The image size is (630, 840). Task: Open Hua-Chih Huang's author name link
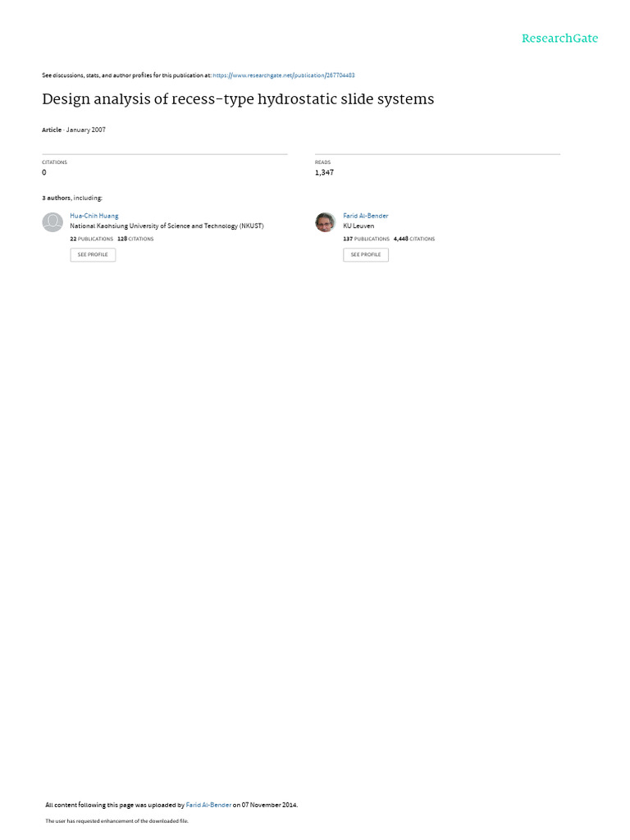pos(94,216)
